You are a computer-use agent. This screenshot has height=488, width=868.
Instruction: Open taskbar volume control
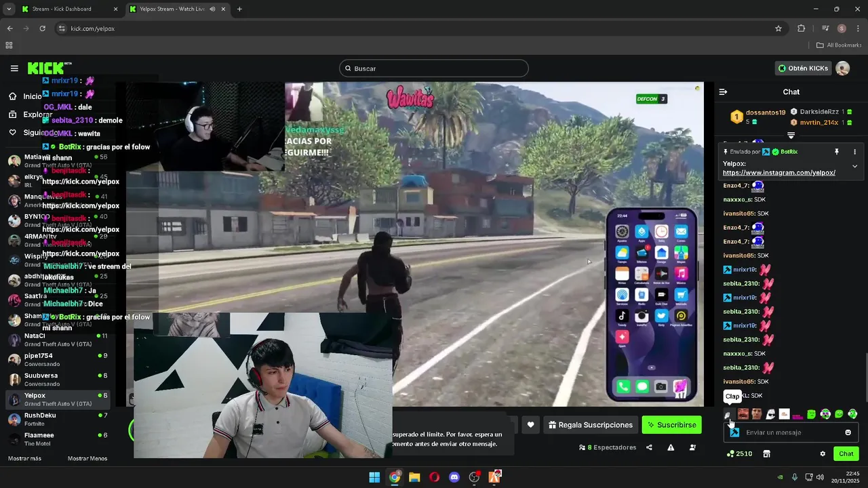(x=820, y=477)
